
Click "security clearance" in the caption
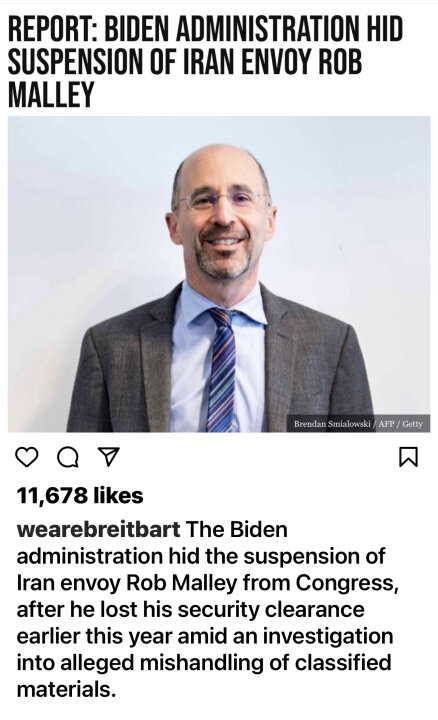point(271,609)
